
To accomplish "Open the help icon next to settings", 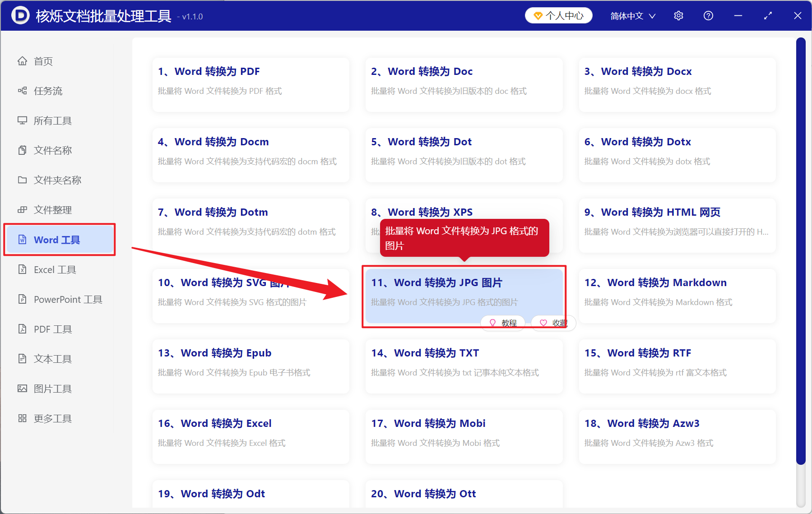I will pyautogui.click(x=708, y=15).
